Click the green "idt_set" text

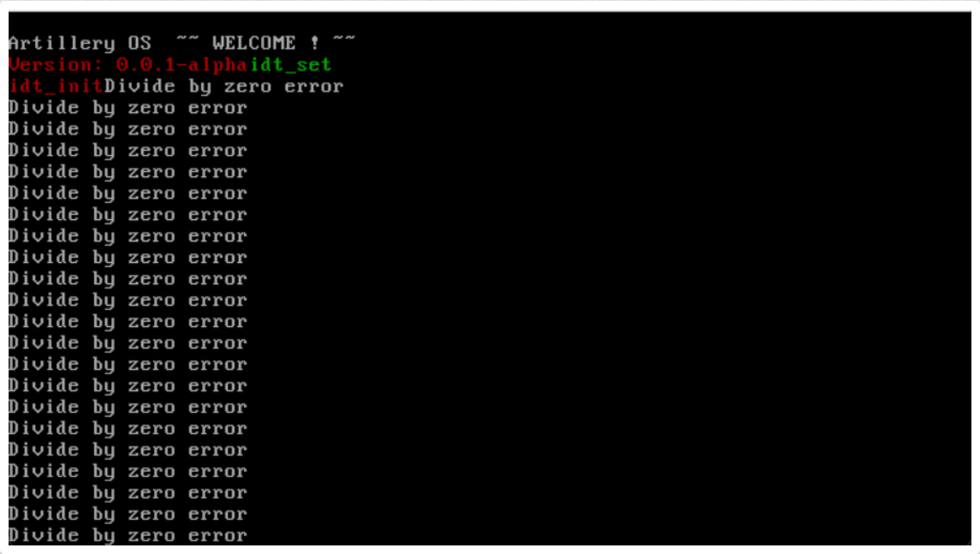tap(291, 65)
